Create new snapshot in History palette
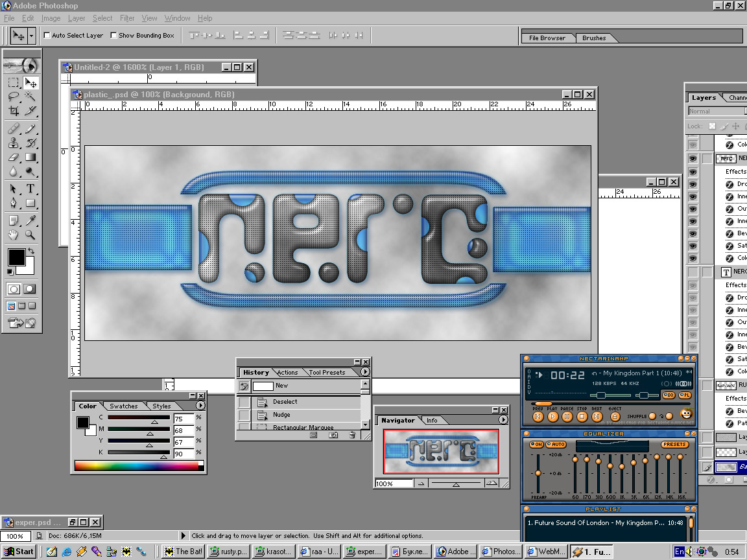Viewport: 747px width, 560px height. (333, 436)
